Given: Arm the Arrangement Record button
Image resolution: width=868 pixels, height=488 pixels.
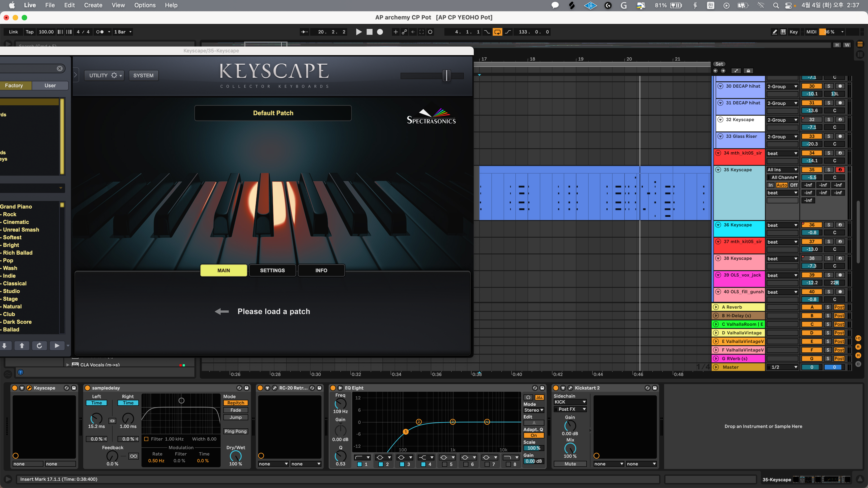Looking at the screenshot, I should pyautogui.click(x=380, y=32).
